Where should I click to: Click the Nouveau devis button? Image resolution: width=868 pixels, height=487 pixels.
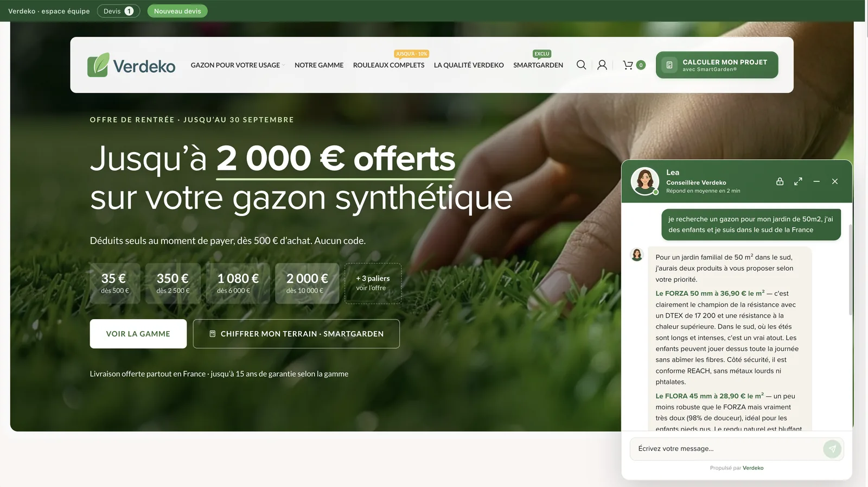click(x=177, y=11)
